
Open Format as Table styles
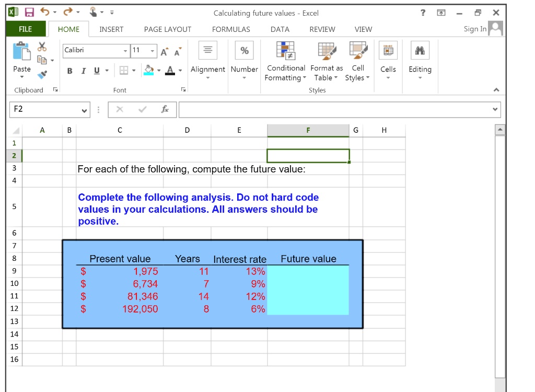click(x=326, y=59)
